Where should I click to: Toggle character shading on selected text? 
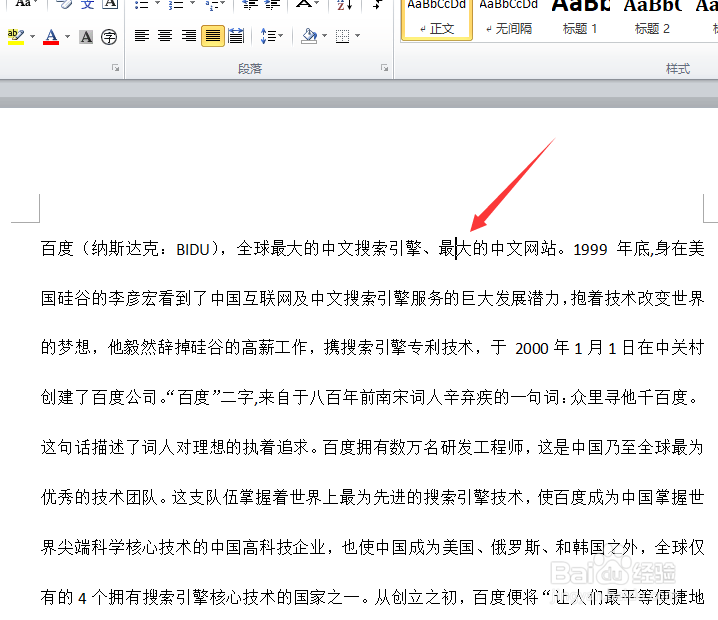pos(86,37)
